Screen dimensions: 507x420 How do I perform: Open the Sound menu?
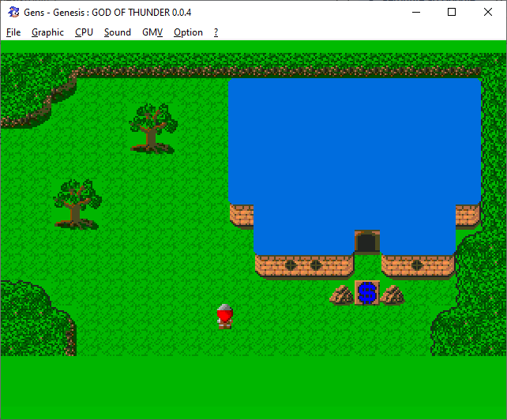tap(118, 32)
